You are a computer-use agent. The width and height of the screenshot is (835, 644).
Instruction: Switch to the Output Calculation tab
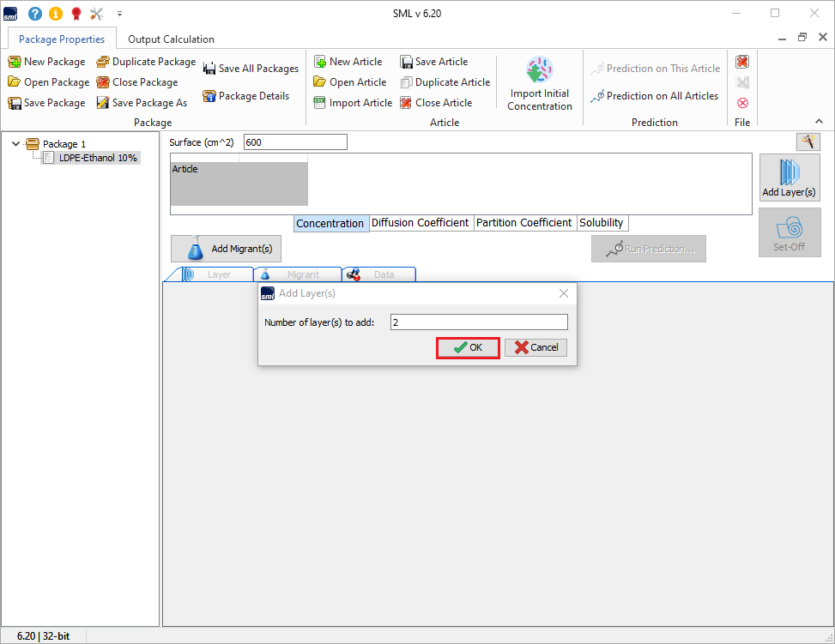[x=171, y=39]
